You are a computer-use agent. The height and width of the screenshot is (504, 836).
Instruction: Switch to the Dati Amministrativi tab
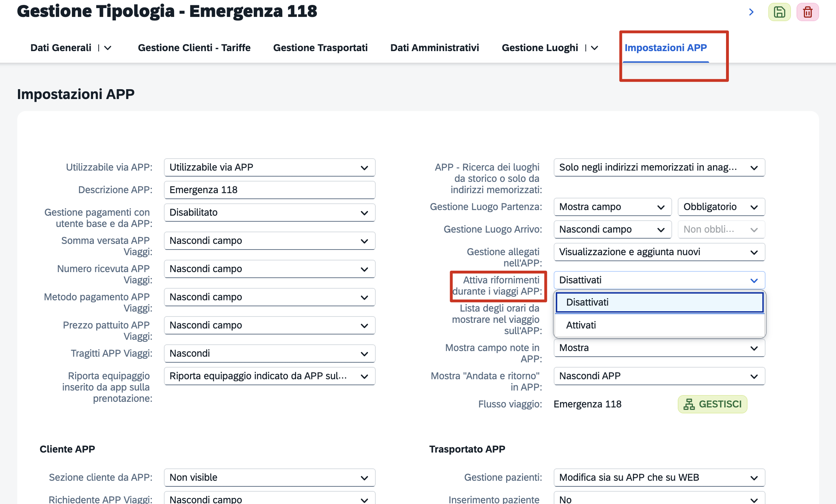point(435,48)
